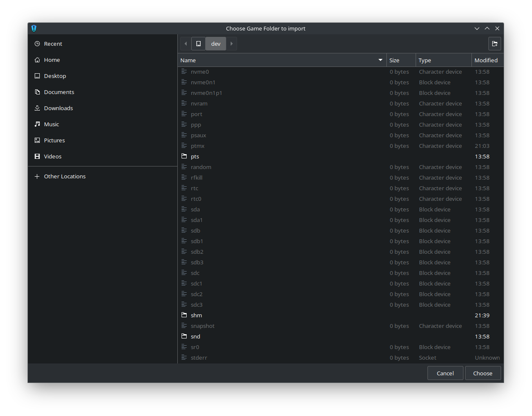Select the pts folder
532x416 pixels.
195,156
